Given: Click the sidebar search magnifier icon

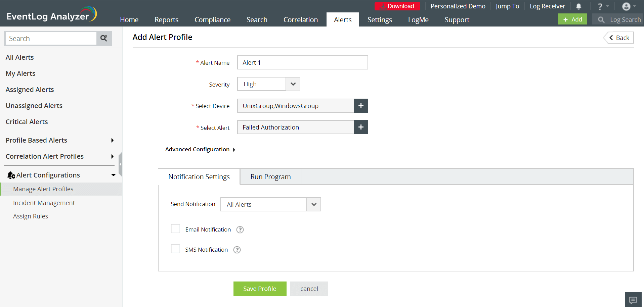Looking at the screenshot, I should tap(104, 38).
